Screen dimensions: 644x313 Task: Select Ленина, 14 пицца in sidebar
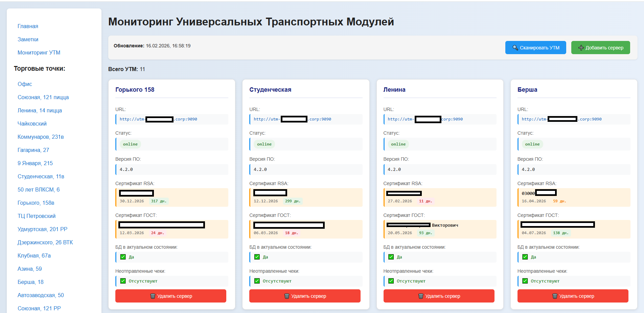click(x=40, y=110)
